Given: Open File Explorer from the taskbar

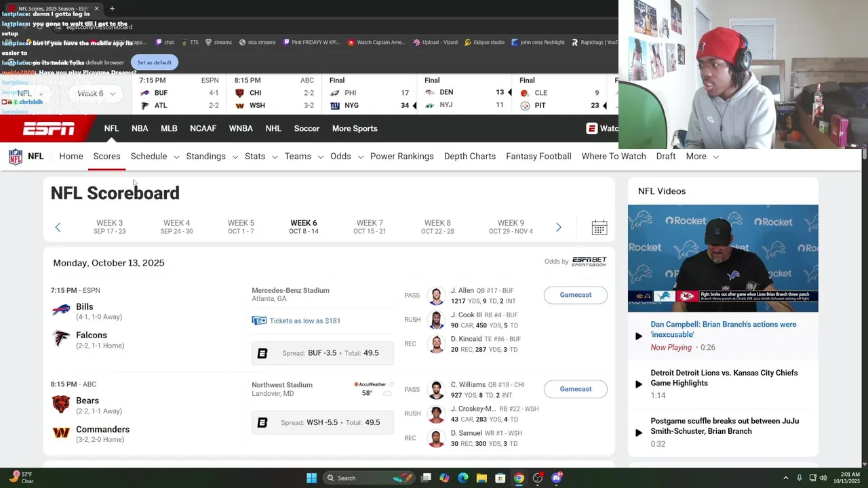Looking at the screenshot, I should coord(481,478).
